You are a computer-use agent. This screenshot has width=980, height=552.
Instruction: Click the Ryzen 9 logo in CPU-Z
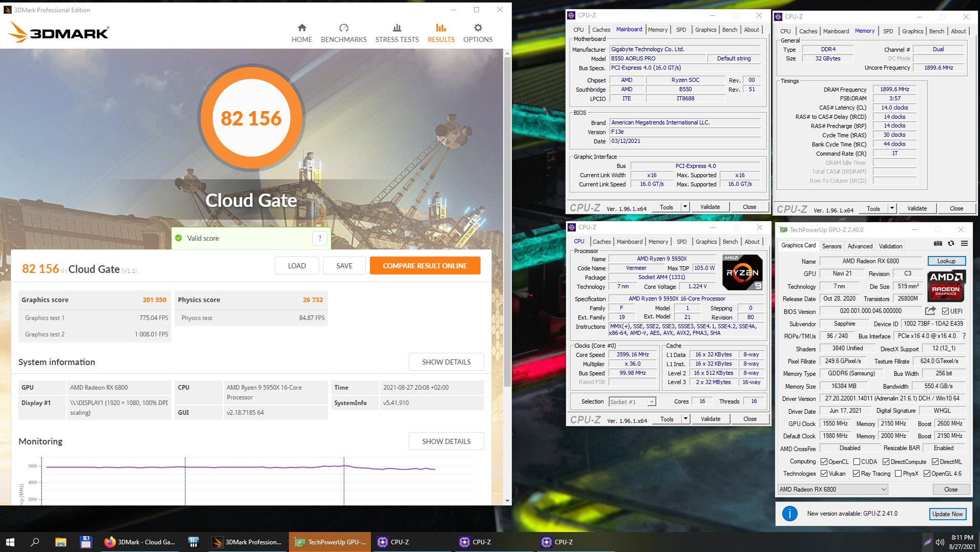[x=742, y=273]
